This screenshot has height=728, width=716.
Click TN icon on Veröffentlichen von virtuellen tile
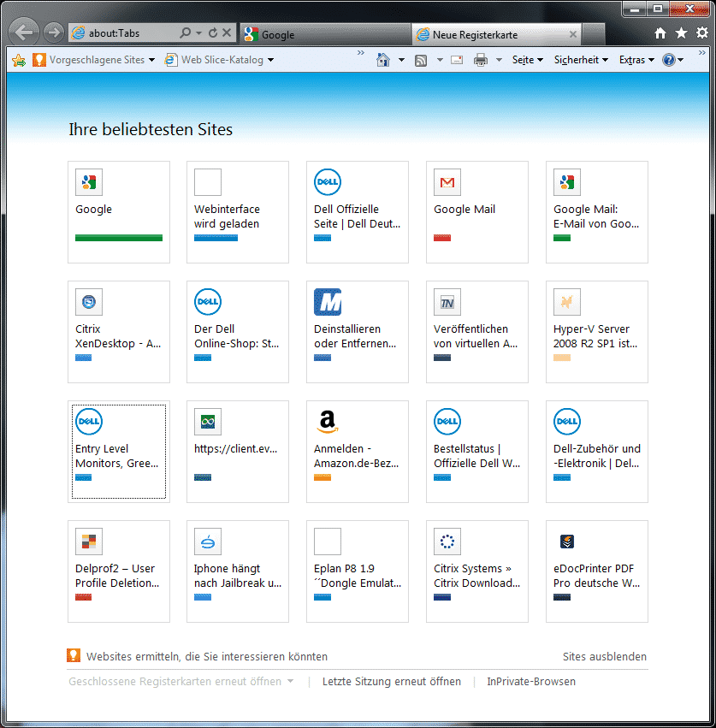tap(447, 302)
